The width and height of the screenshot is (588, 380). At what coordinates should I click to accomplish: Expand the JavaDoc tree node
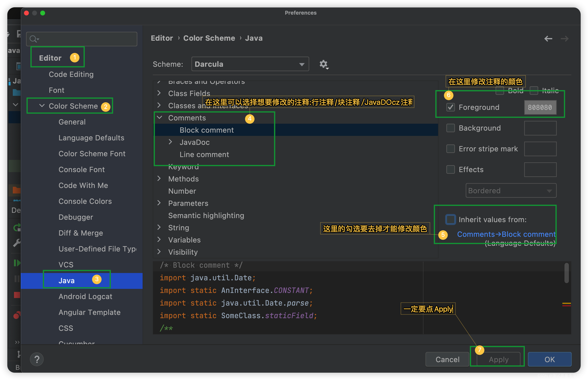tap(170, 142)
